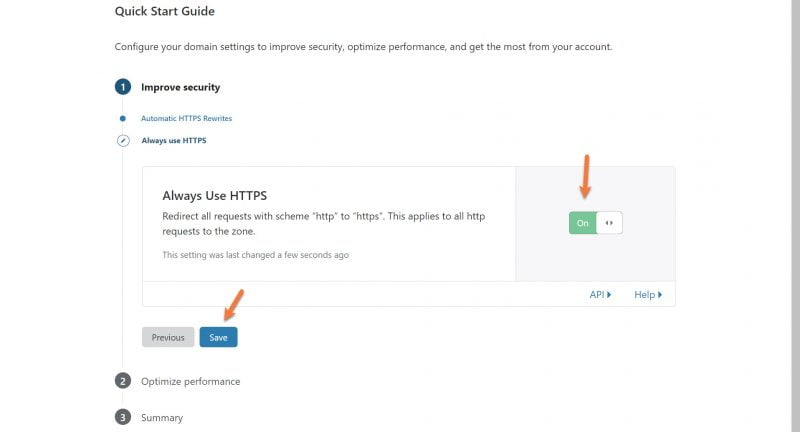Go back with the Previous button
The width and height of the screenshot is (800, 432).
(x=168, y=337)
